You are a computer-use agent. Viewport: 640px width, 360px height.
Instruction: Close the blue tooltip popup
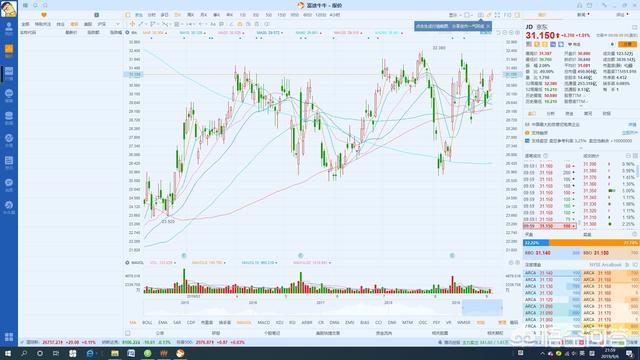(x=488, y=26)
